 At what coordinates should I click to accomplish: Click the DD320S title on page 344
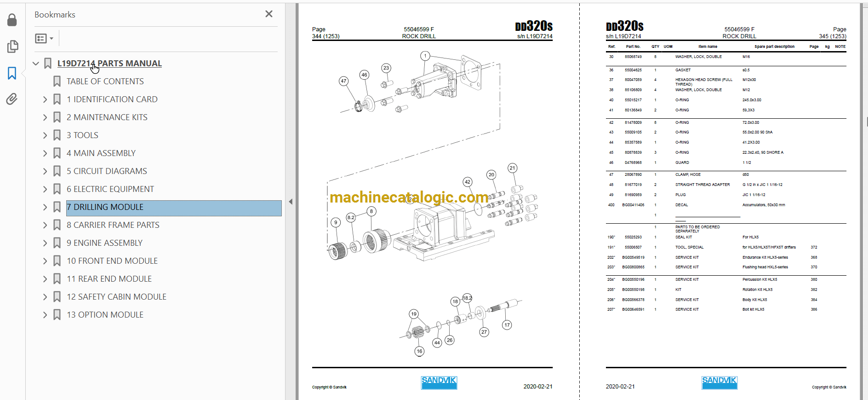tap(534, 26)
